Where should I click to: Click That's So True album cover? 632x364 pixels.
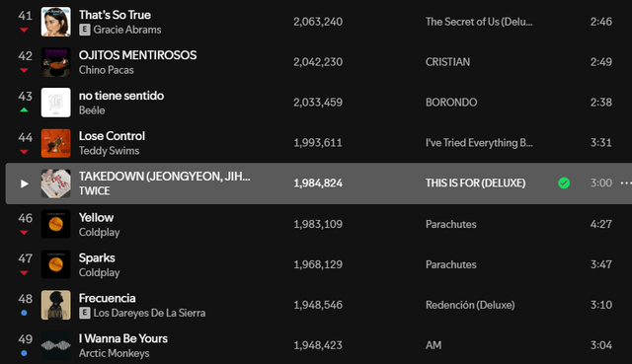[56, 22]
